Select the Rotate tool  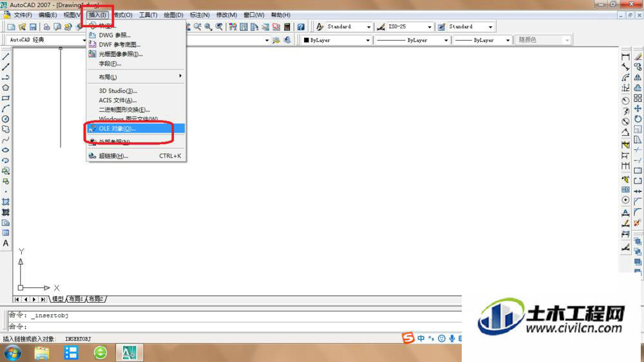(x=638, y=119)
